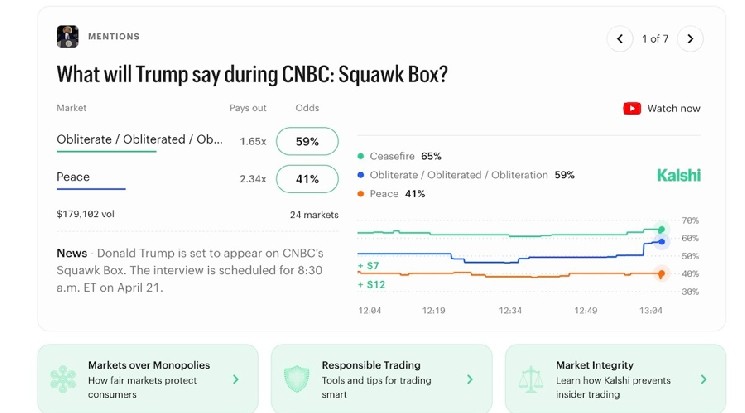Go to the previous featured market
This screenshot has width=745, height=413.
620,38
